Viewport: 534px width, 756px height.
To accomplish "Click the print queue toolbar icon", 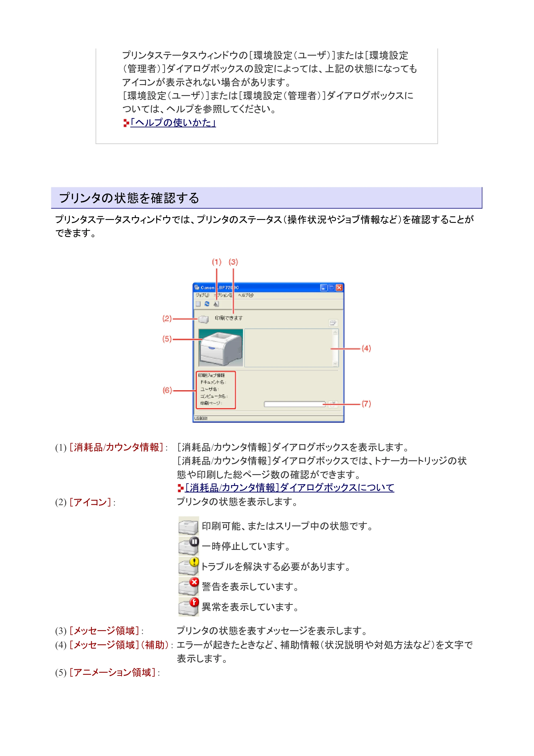I will [x=198, y=304].
